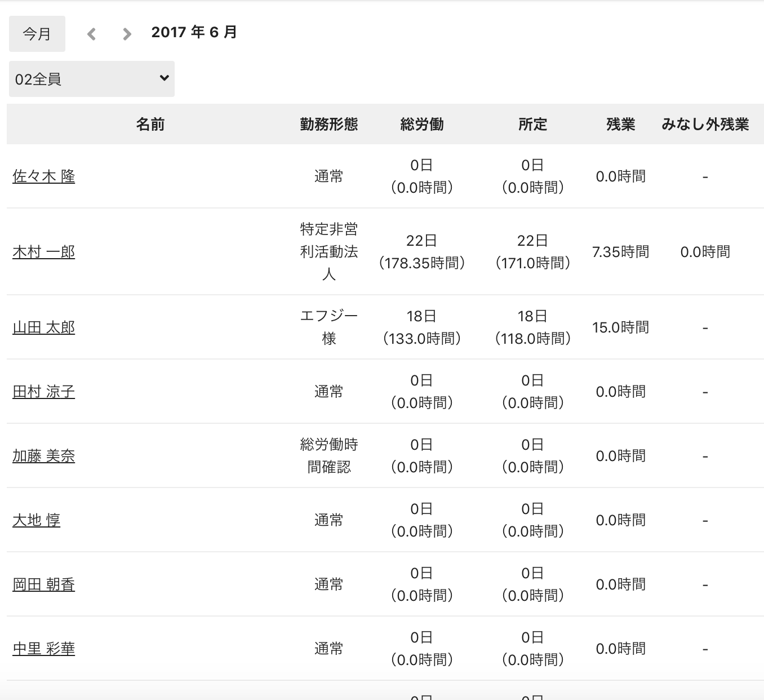
Task: Click the 今月 button
Action: [x=37, y=34]
